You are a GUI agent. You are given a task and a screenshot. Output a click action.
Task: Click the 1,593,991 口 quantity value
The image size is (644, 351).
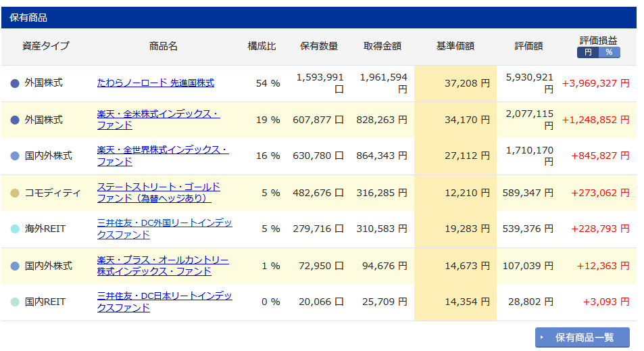point(320,83)
